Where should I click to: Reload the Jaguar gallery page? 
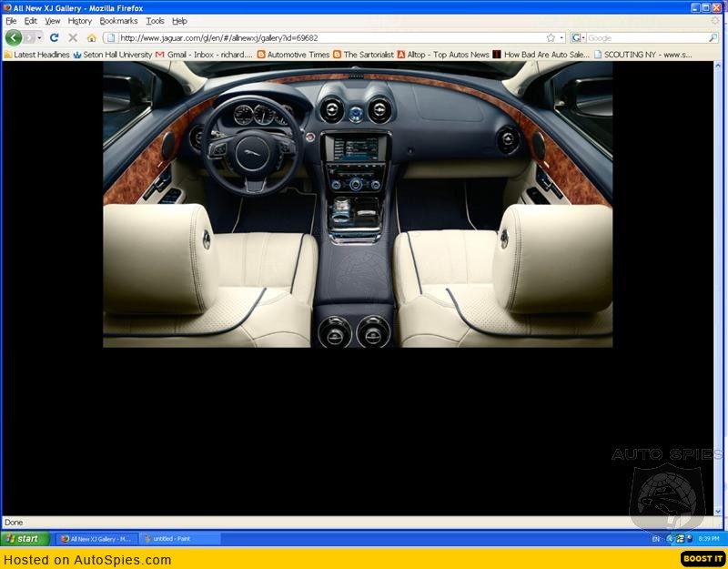coord(55,37)
